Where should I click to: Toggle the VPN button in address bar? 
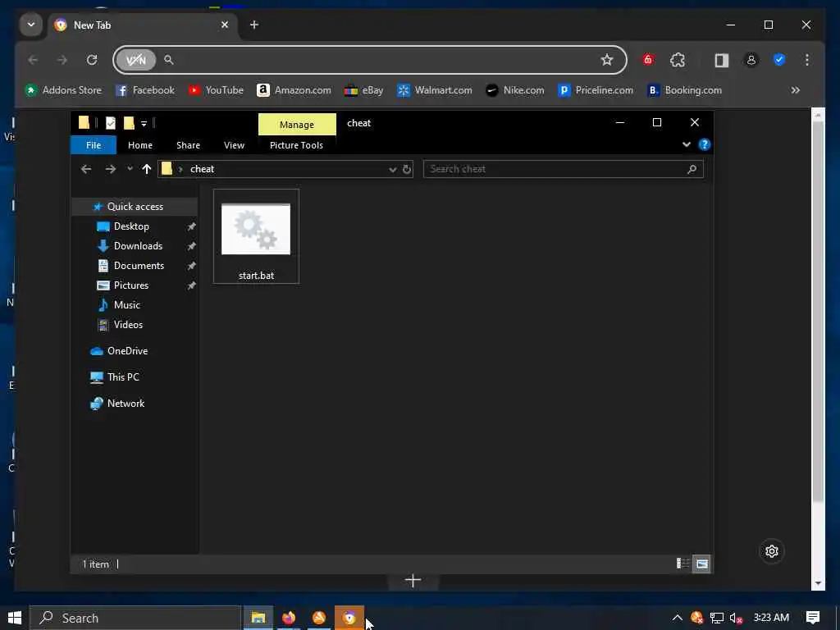135,60
